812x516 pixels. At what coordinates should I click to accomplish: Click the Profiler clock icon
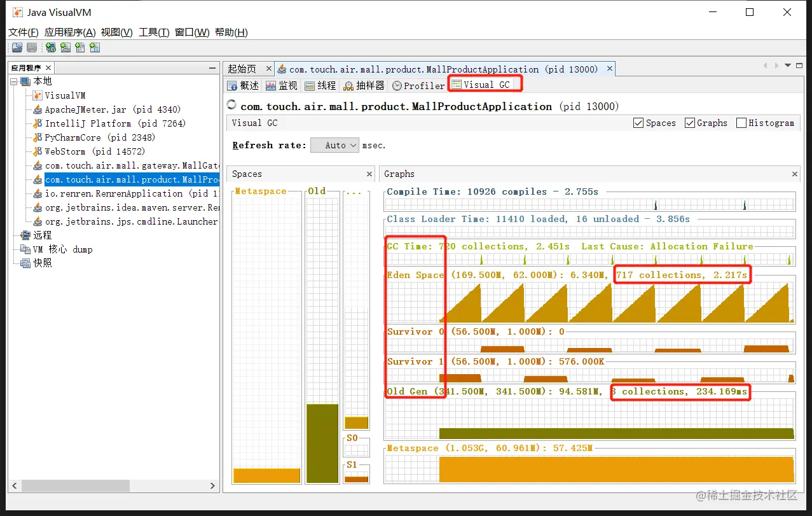(397, 86)
